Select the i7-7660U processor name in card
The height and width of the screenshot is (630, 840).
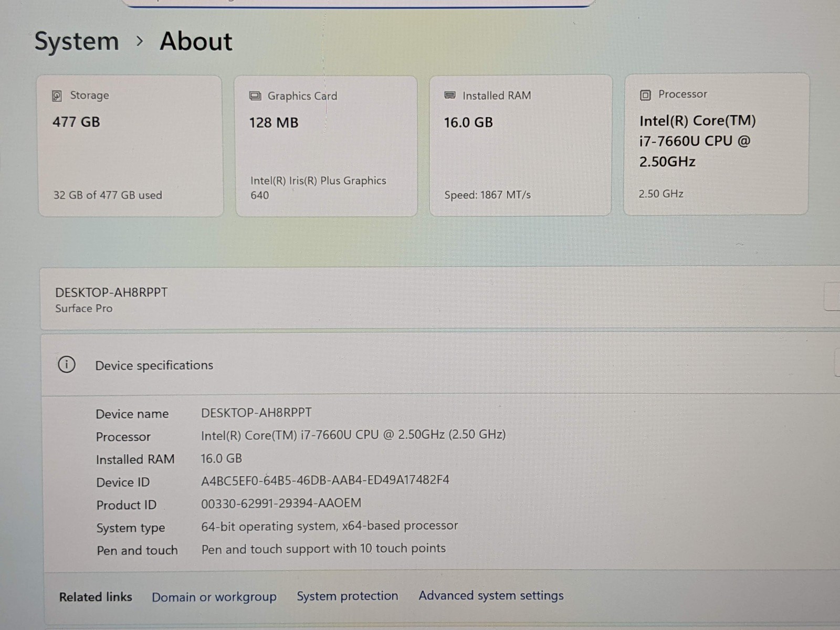click(697, 141)
